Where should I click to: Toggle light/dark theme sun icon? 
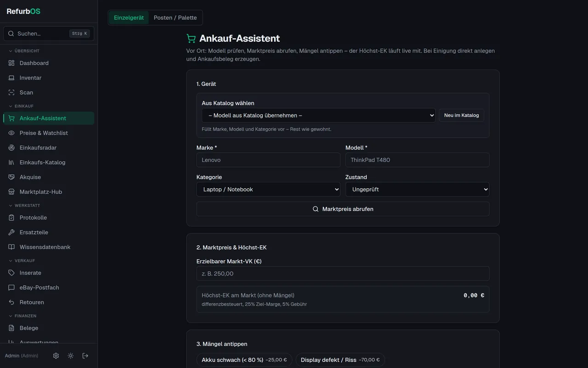click(x=71, y=356)
